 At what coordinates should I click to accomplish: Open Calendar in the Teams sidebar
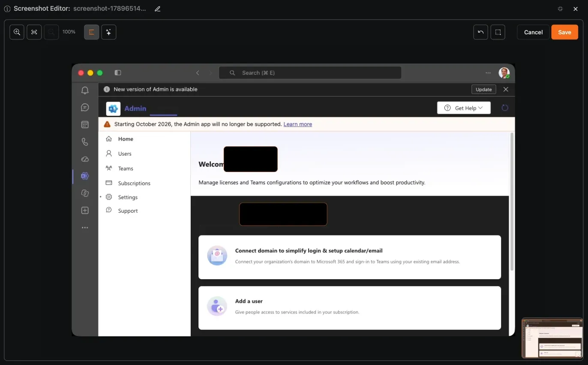(x=85, y=124)
